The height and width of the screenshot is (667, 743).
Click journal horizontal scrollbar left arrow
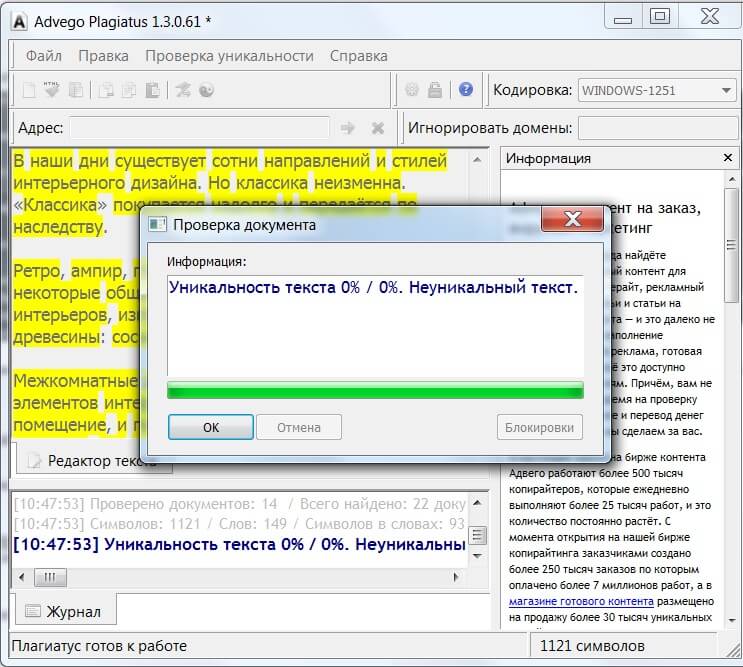tap(21, 577)
